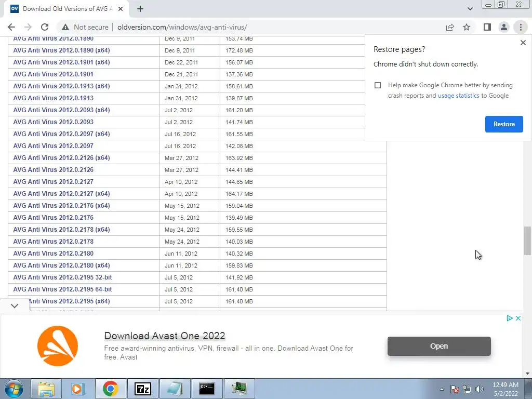Click the Chrome taskbar icon
Image resolution: width=532 pixels, height=399 pixels.
pyautogui.click(x=110, y=389)
